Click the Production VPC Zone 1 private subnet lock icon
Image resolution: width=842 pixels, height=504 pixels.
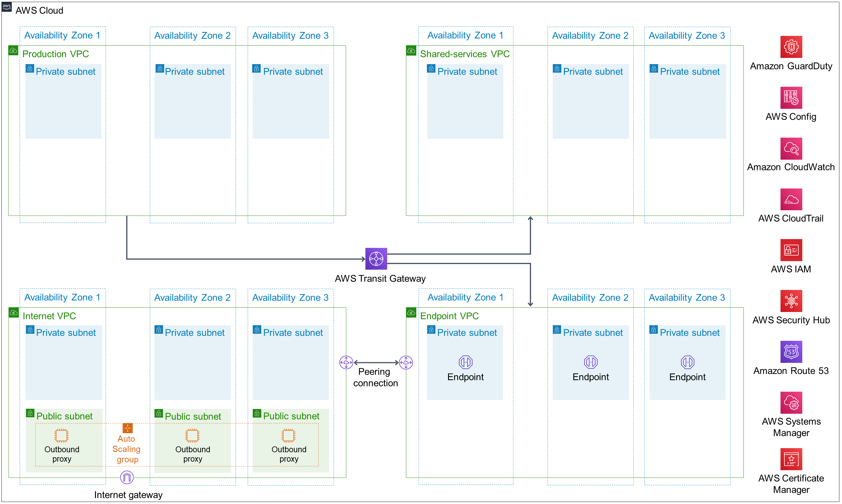tap(29, 69)
